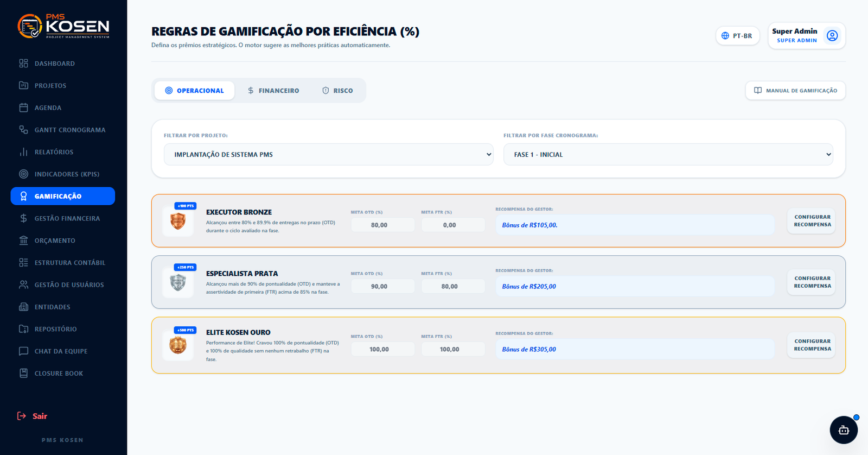Open the Filtrar por Fase Cronograma dropdown
The image size is (868, 455).
pyautogui.click(x=668, y=154)
